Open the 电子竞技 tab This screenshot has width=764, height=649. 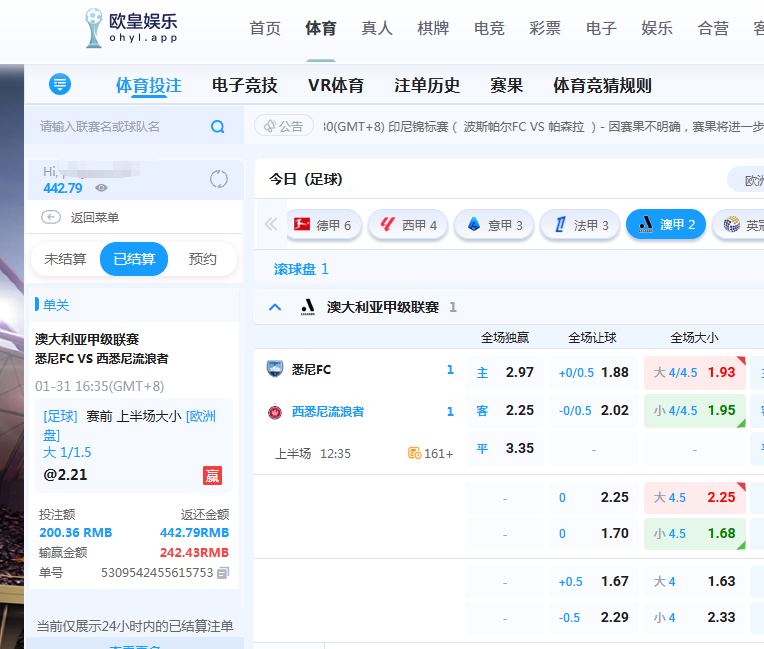(x=245, y=85)
